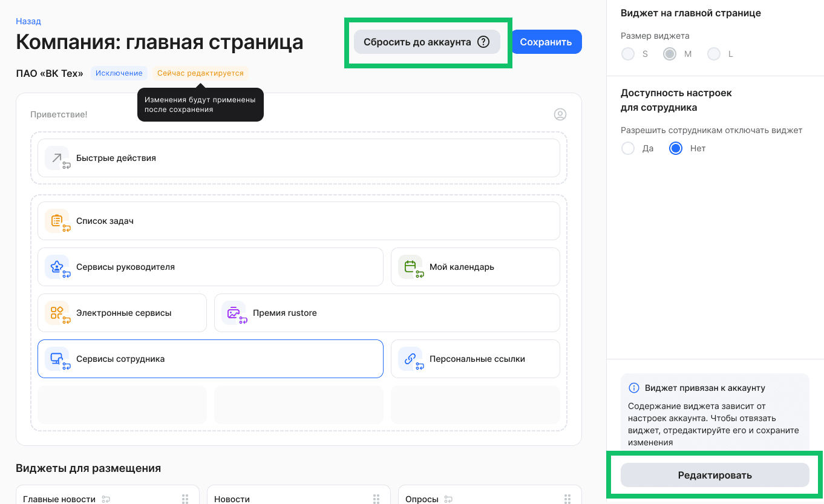This screenshot has height=504, width=824.
Task: Select the Быстрые действия widget row
Action: (x=299, y=158)
